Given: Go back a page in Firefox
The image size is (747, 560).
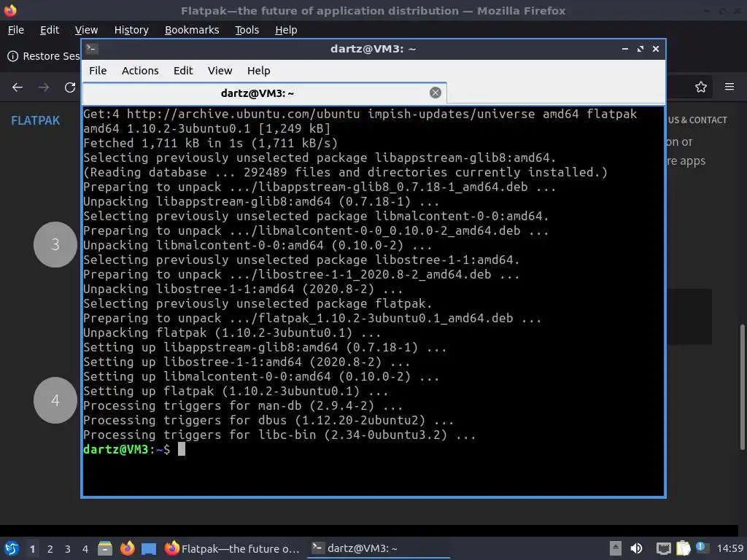Looking at the screenshot, I should 18,87.
